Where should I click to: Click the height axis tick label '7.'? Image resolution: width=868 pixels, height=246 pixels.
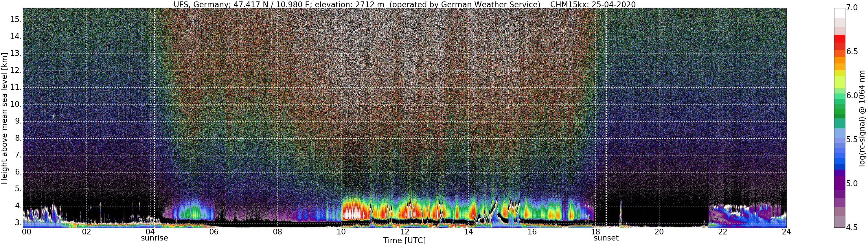click(x=19, y=155)
